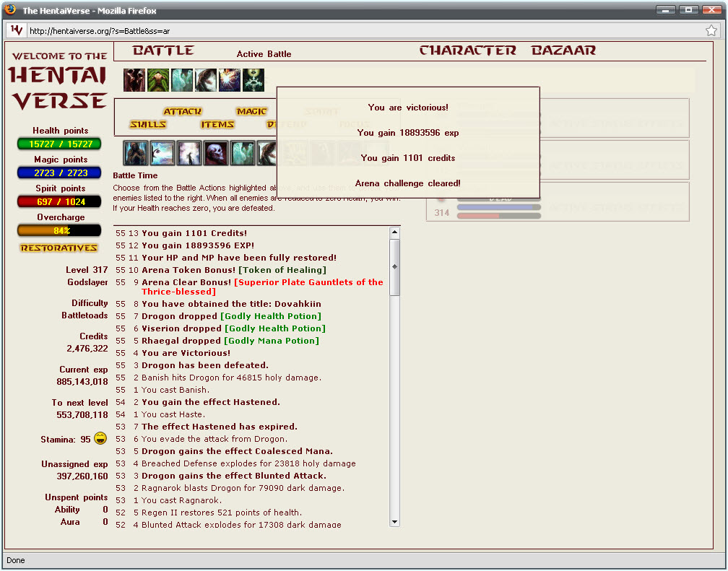This screenshot has height=571, width=728.
Task: Click 'Banish hits Drogon for 46815 holy damage'
Action: 231,378
